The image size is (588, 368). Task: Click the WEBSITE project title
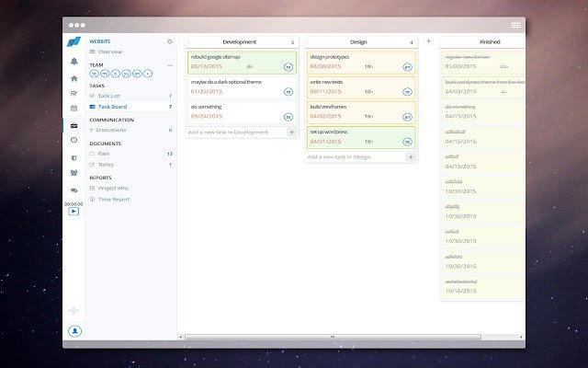[100, 41]
